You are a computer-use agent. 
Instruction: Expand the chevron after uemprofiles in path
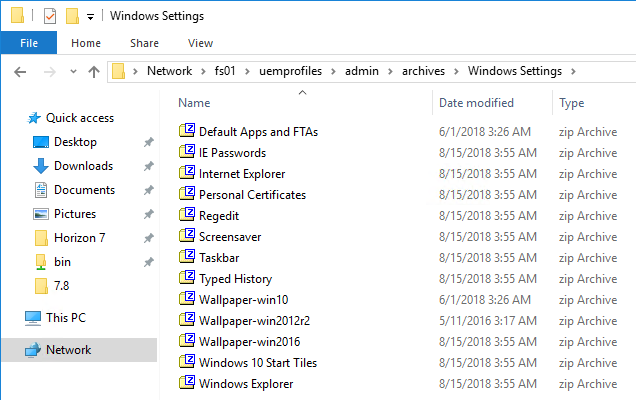pyautogui.click(x=333, y=71)
